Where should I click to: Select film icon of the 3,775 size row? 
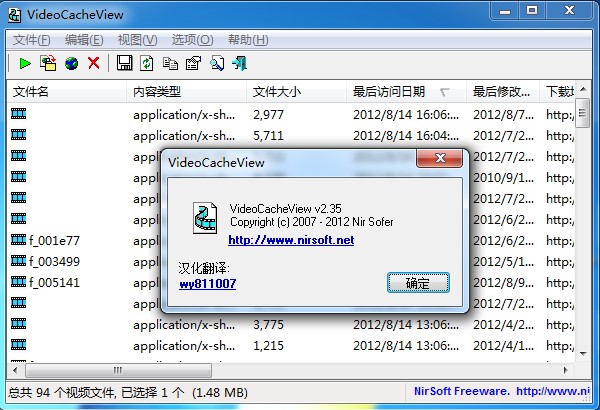[18, 324]
